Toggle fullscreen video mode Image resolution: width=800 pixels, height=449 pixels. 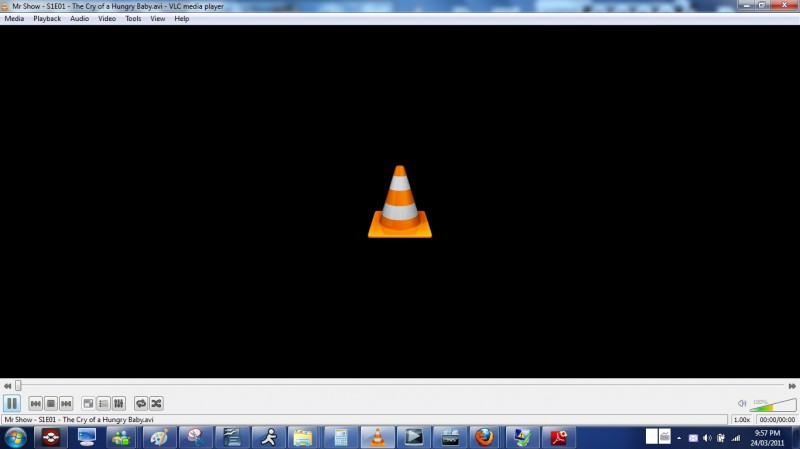coord(88,404)
